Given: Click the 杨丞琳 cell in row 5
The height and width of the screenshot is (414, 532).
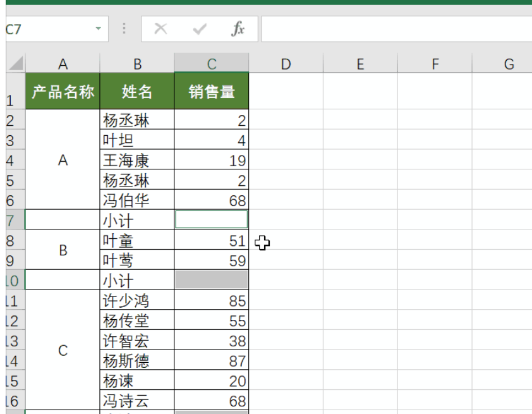Looking at the screenshot, I should click(x=137, y=180).
